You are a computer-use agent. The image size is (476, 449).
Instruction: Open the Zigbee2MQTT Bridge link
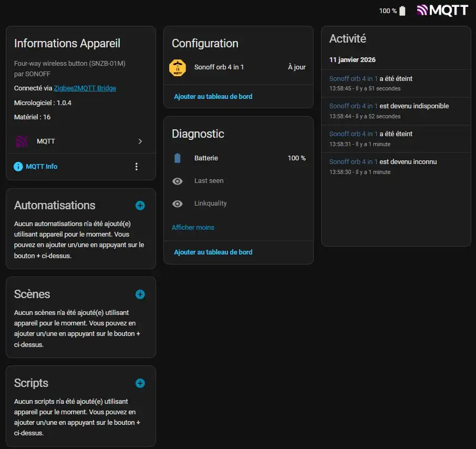tap(85, 88)
